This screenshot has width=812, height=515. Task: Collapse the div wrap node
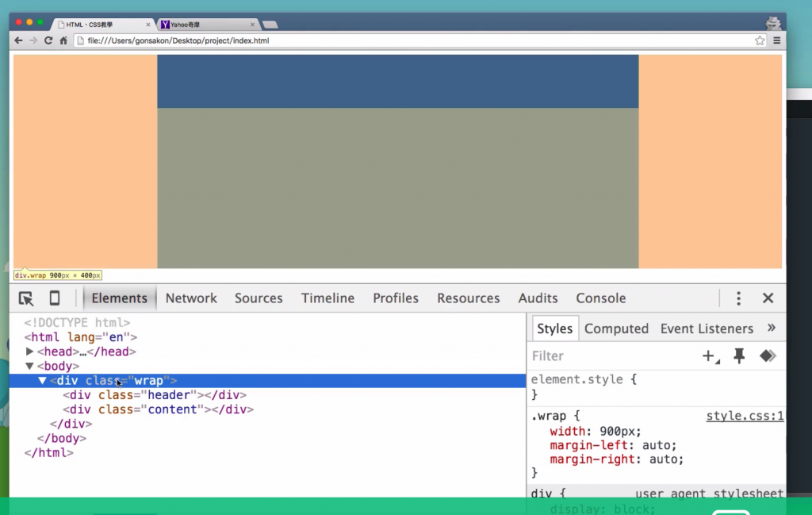click(43, 380)
